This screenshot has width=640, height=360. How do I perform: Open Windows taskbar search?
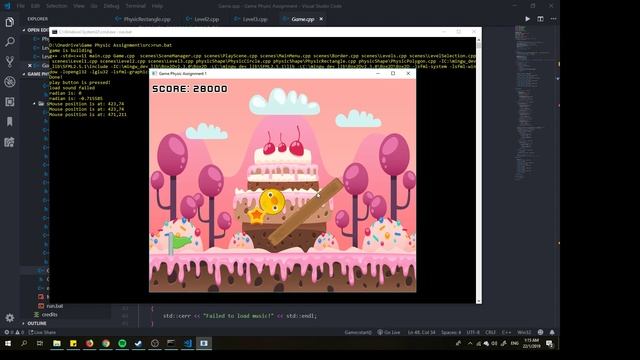(24, 344)
